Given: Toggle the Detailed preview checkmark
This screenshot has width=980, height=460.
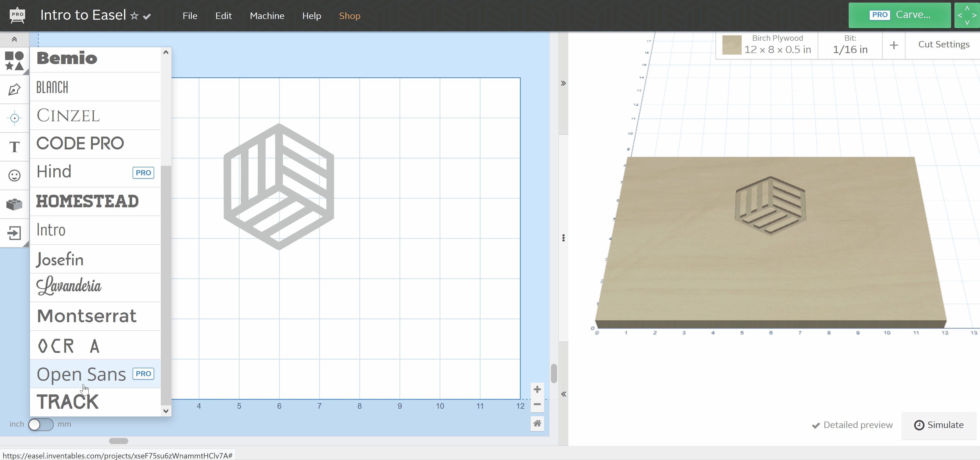Looking at the screenshot, I should 816,425.
